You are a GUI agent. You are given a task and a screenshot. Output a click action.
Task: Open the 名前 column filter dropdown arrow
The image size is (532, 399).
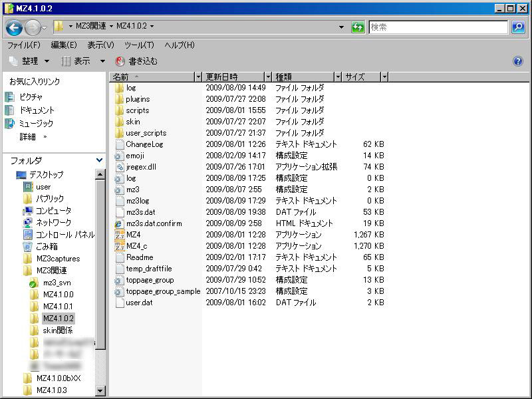pos(198,77)
